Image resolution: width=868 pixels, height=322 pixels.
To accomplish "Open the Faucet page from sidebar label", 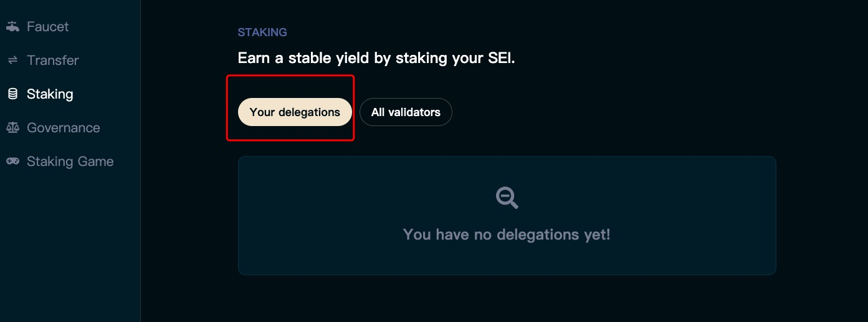I will pos(47,27).
